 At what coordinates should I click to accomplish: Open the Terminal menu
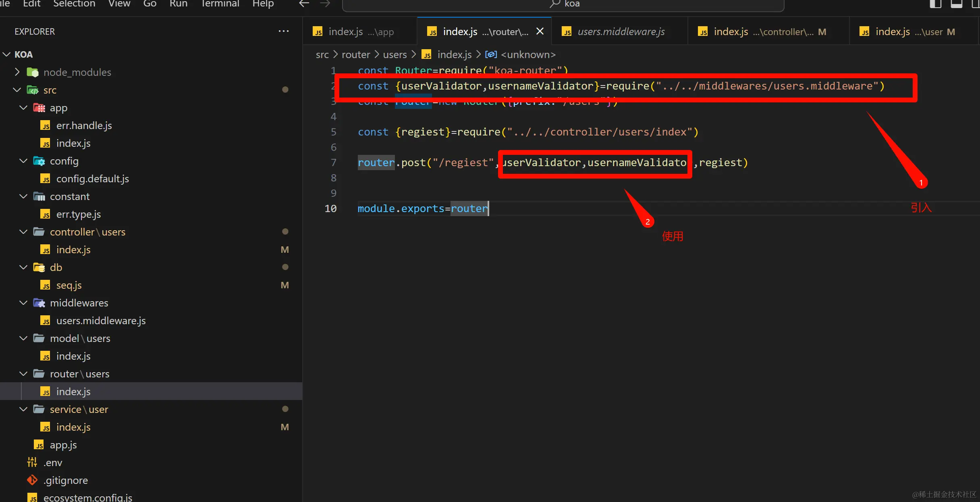point(220,4)
